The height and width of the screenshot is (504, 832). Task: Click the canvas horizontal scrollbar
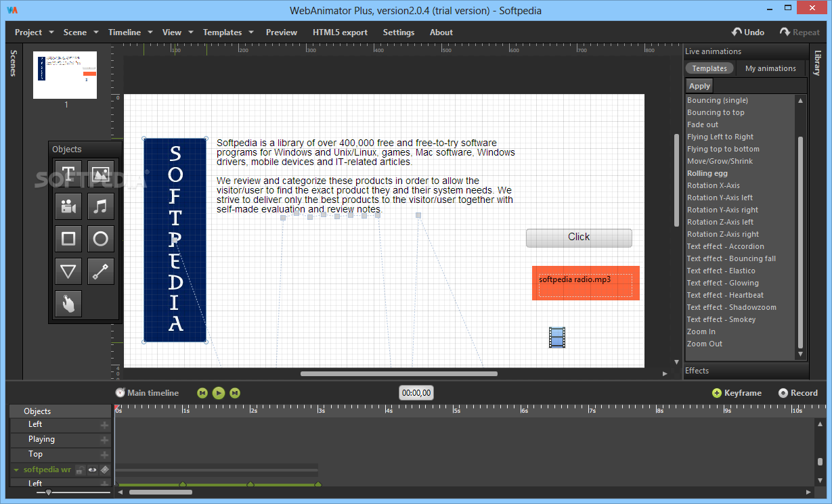(399, 373)
